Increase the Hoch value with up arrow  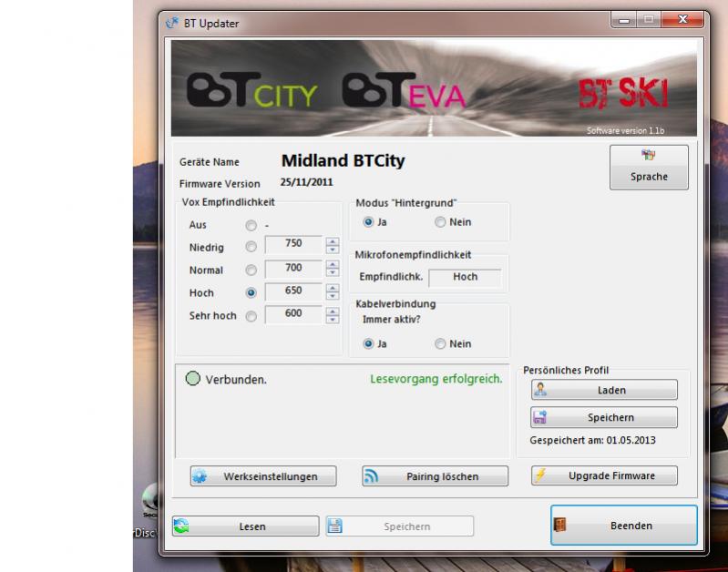(332, 288)
